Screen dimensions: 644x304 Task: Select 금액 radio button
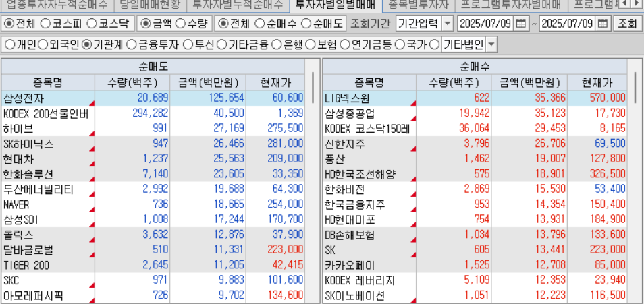pyautogui.click(x=144, y=24)
